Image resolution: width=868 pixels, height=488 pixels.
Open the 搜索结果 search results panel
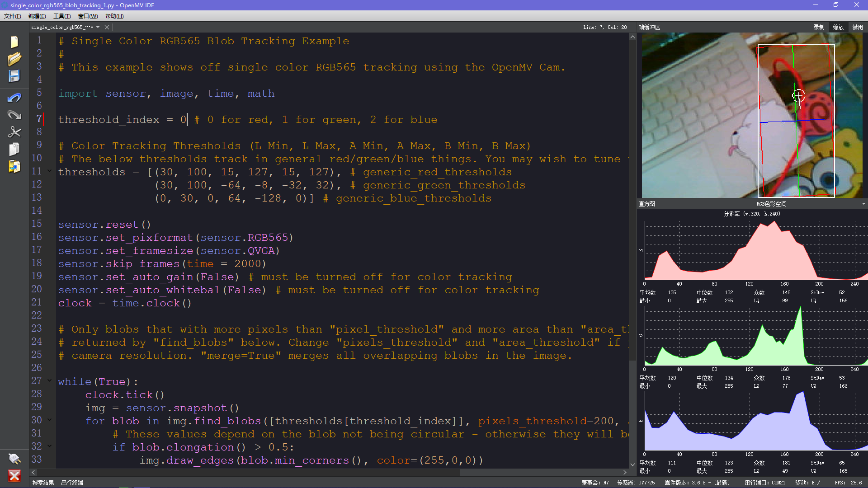tap(43, 483)
